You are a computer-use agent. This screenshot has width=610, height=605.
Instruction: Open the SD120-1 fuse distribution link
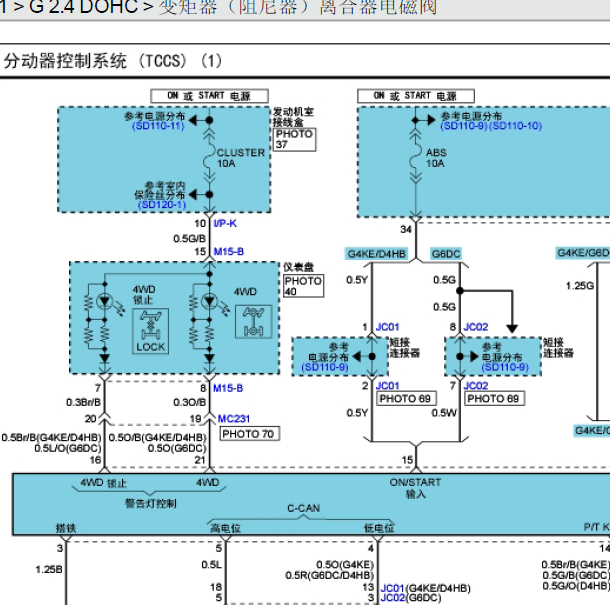coord(162,205)
